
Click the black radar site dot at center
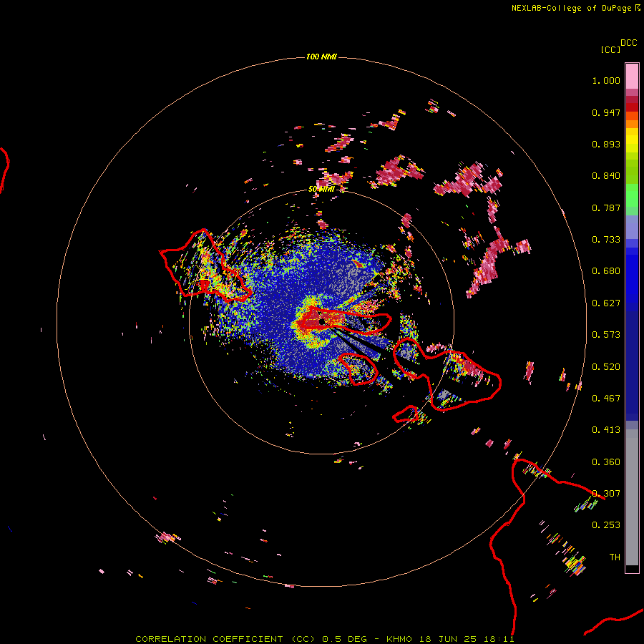tap(322, 321)
